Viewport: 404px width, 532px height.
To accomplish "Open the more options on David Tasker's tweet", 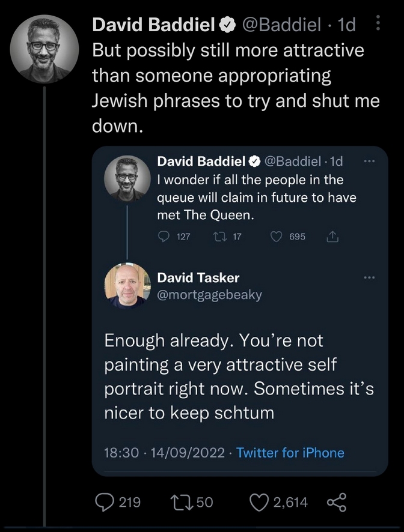I will (370, 277).
